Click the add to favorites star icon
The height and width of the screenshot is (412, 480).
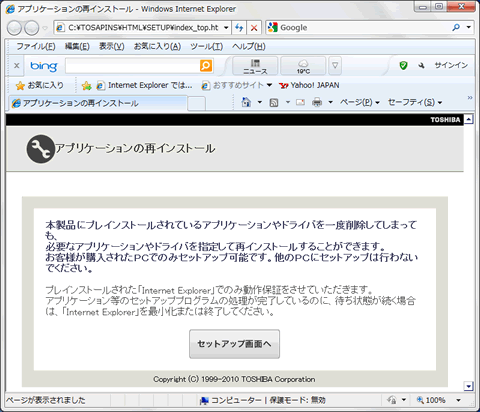[87, 86]
